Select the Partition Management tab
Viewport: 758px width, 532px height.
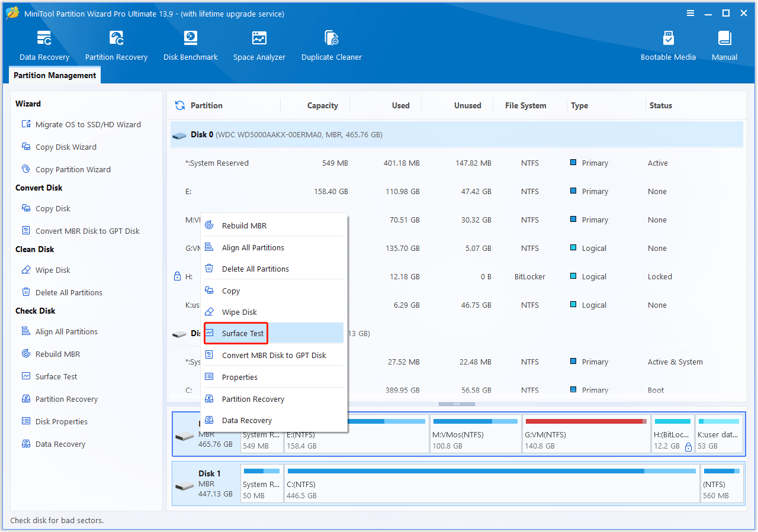55,75
